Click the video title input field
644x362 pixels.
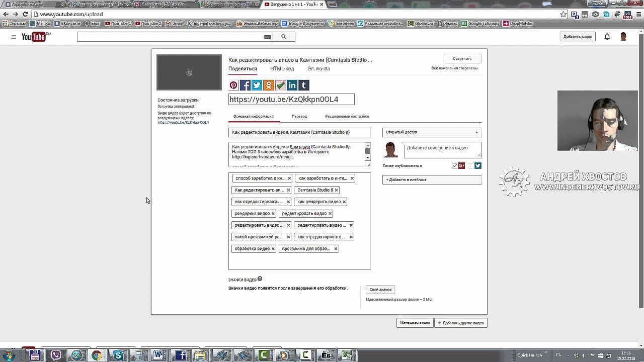point(299,132)
